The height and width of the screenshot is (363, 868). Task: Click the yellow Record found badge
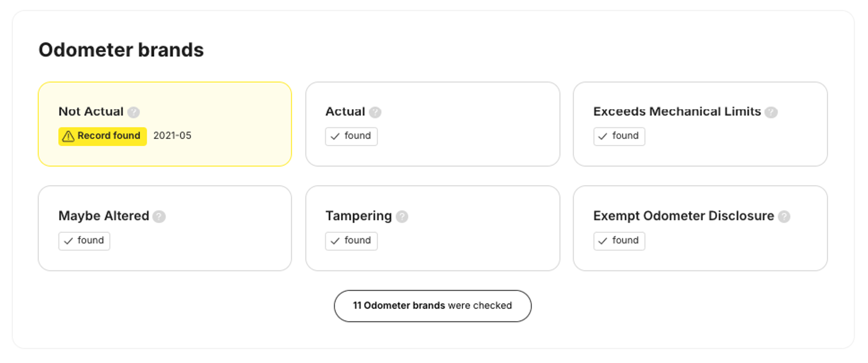pyautogui.click(x=103, y=136)
